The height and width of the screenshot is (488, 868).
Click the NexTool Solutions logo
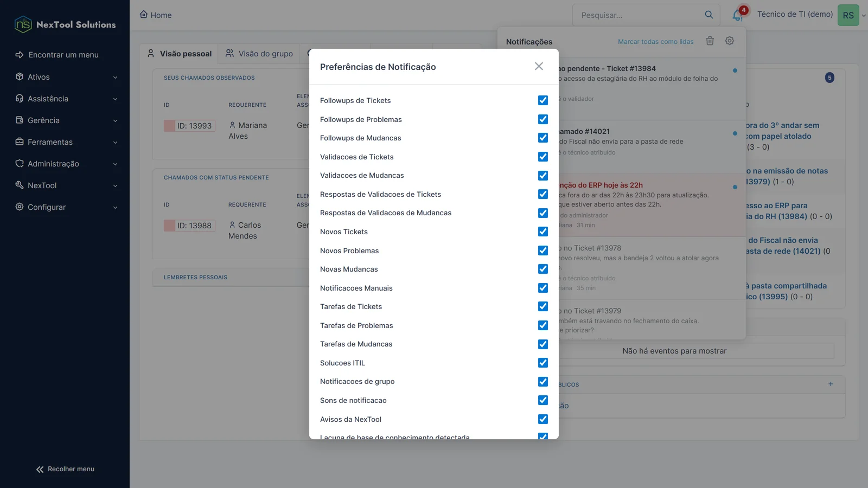coord(65,24)
